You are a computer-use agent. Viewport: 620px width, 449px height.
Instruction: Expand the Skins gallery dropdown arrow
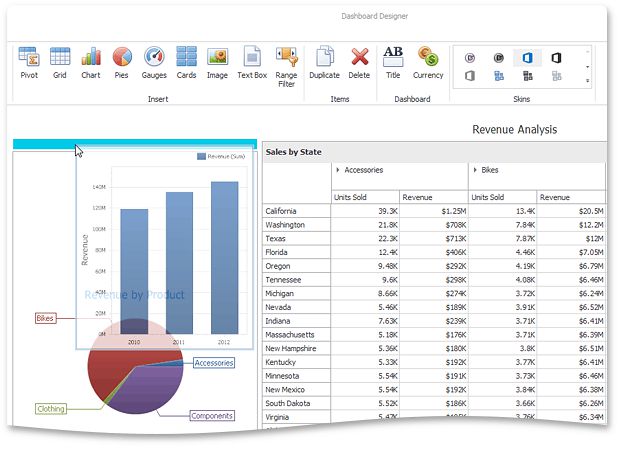(587, 80)
